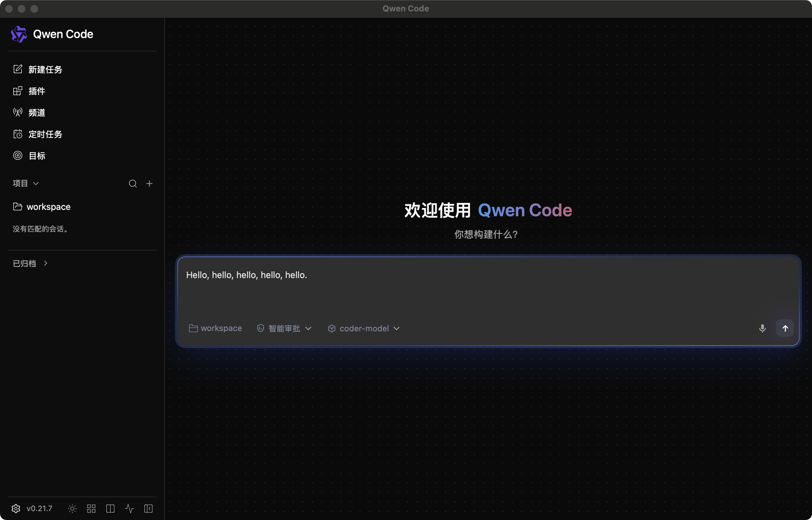Click the 你想构建什么? subtitle
The image size is (812, 520).
point(486,234)
